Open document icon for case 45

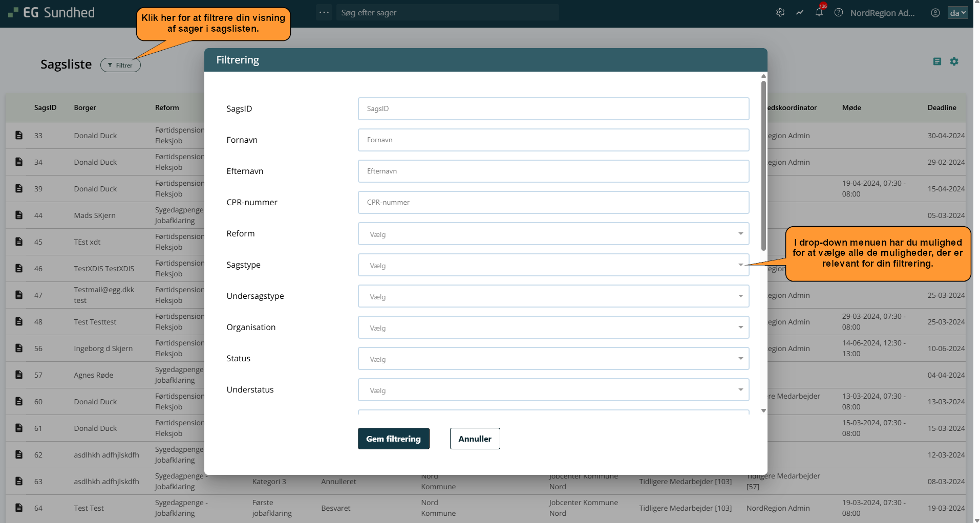pyautogui.click(x=19, y=242)
